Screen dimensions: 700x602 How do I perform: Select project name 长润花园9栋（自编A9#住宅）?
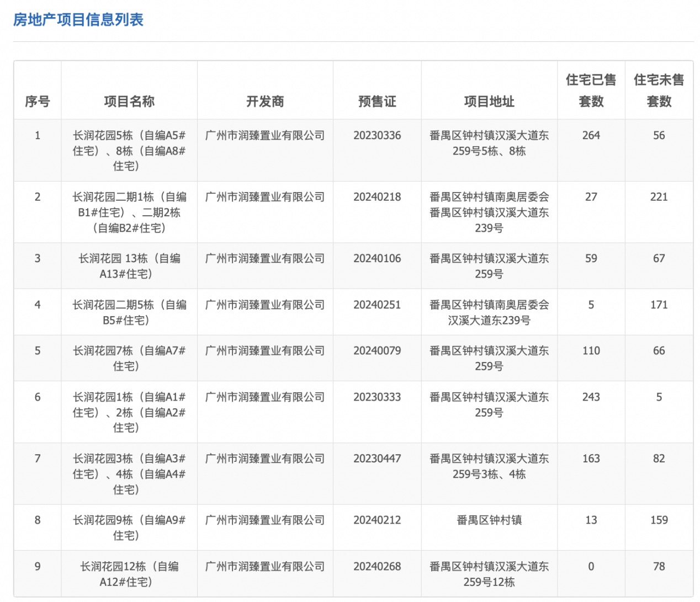[x=129, y=528]
